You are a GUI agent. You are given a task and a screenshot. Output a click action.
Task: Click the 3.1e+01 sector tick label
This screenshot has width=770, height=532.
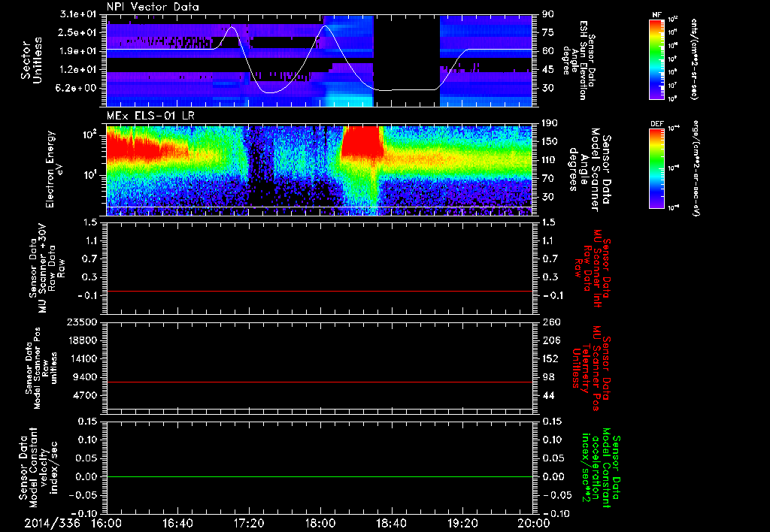click(x=80, y=14)
